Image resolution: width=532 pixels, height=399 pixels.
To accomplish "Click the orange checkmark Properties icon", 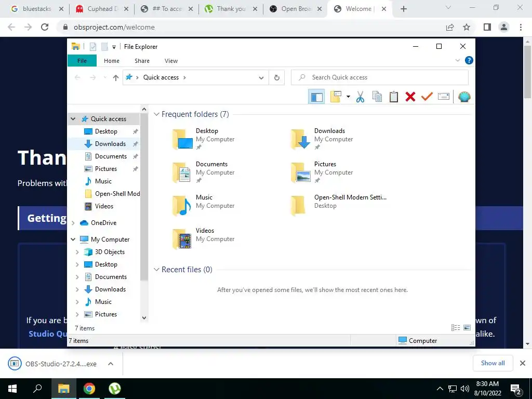I will [x=427, y=97].
